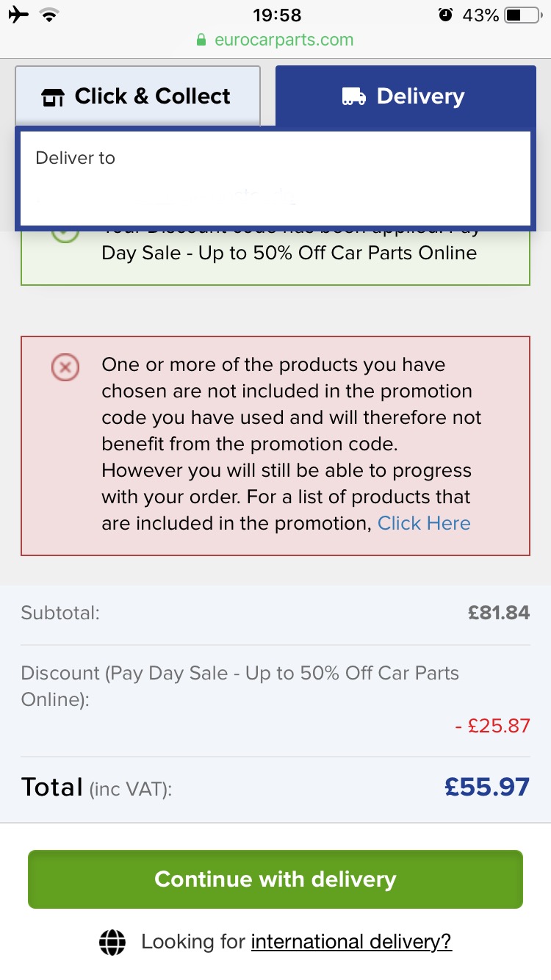
Task: Click the green success checkmark icon
Action: pyautogui.click(x=65, y=234)
